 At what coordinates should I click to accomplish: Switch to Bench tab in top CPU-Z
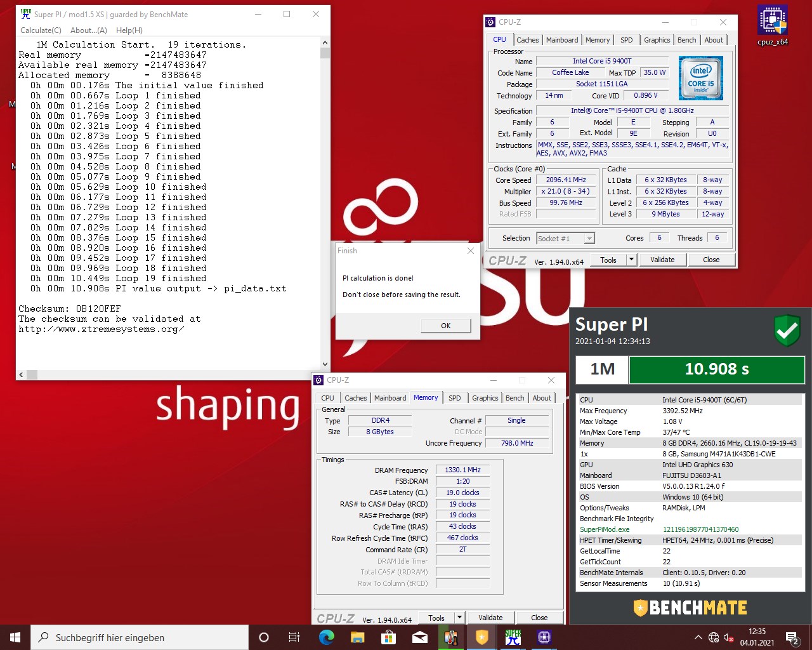686,40
